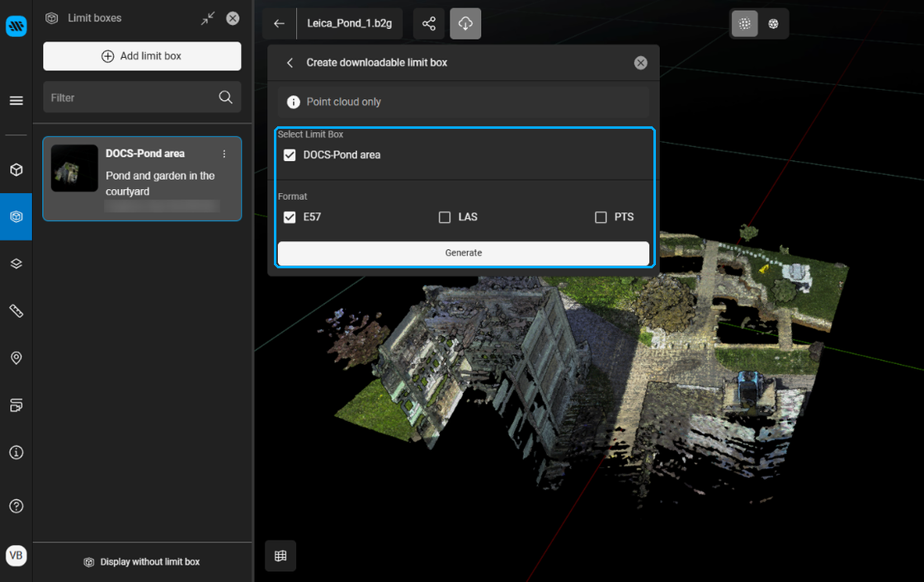
Task: Close the Limit boxes panel
Action: [233, 18]
